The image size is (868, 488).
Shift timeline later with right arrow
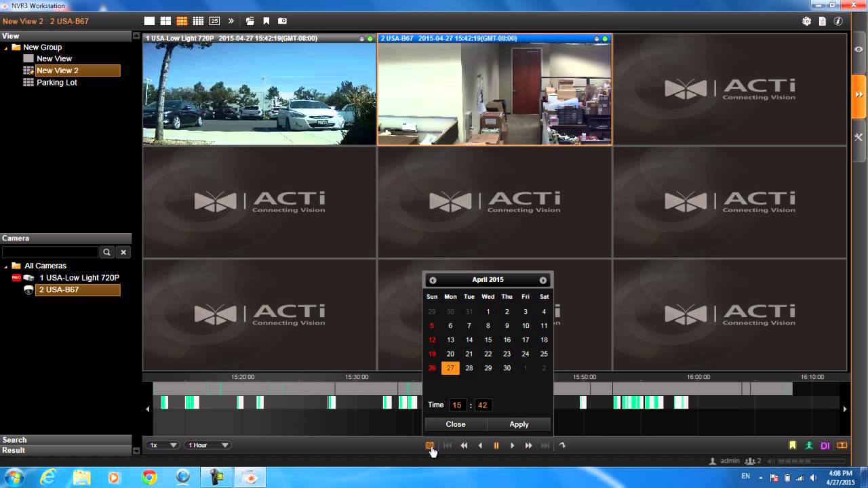845,409
